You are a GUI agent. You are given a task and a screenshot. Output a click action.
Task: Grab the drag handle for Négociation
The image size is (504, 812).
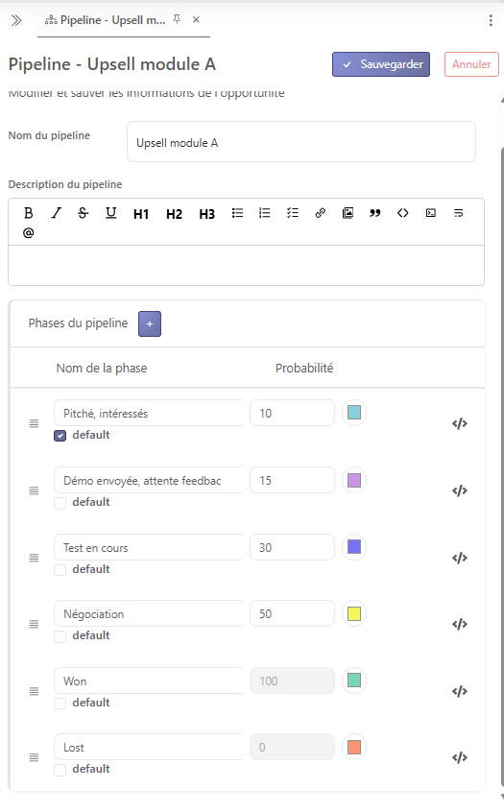point(34,624)
